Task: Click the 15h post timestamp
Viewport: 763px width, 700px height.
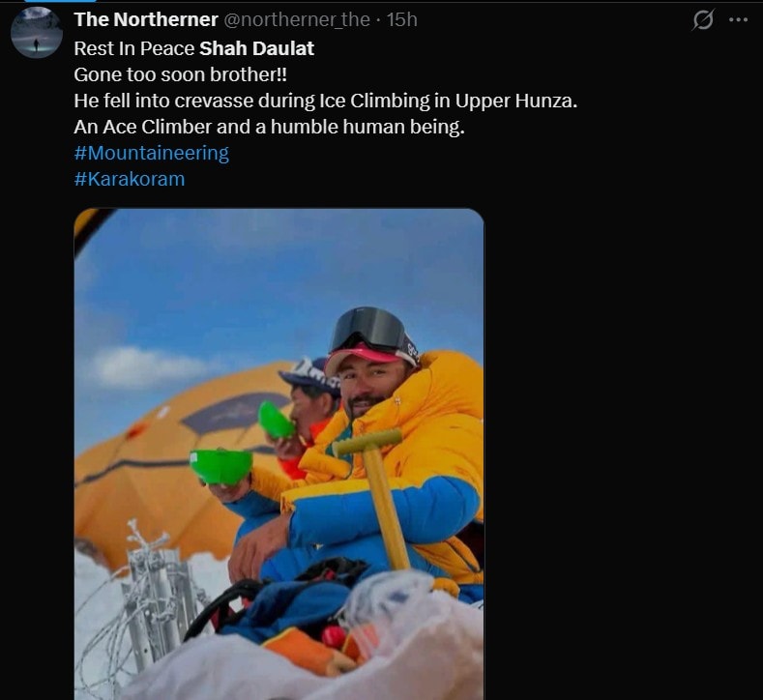Action: tap(402, 19)
